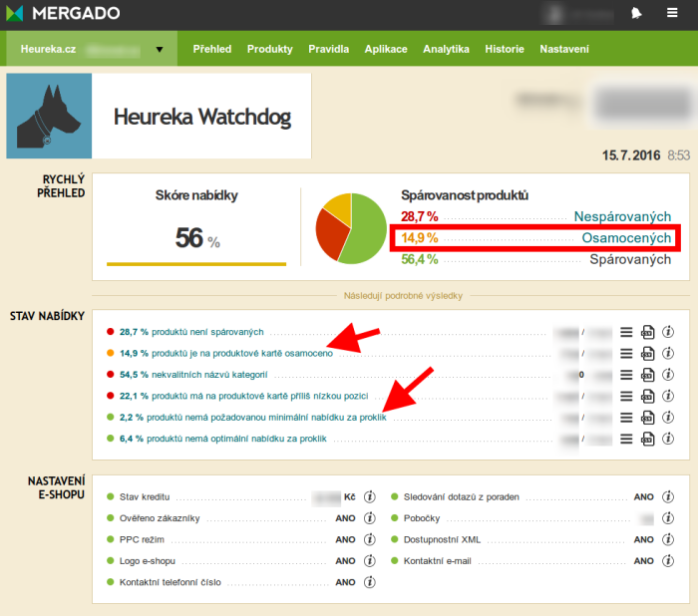Click the yellow score progress bar
The width and height of the screenshot is (698, 616).
196,264
